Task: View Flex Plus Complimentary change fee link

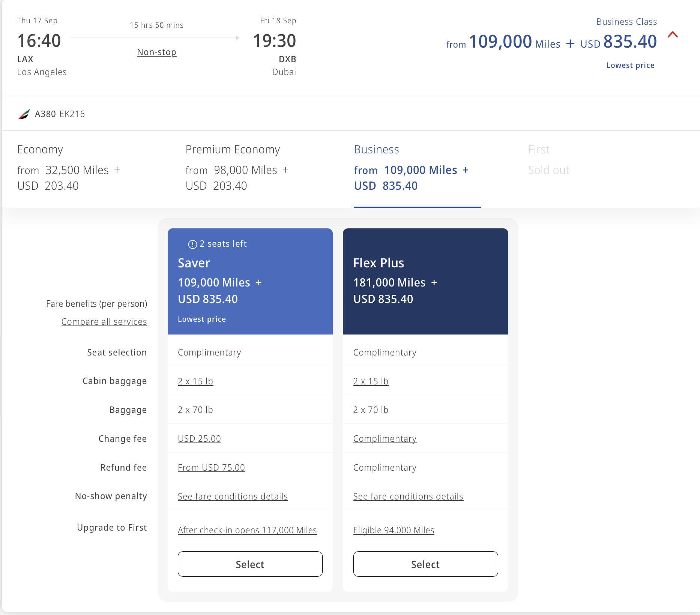Action: (385, 439)
